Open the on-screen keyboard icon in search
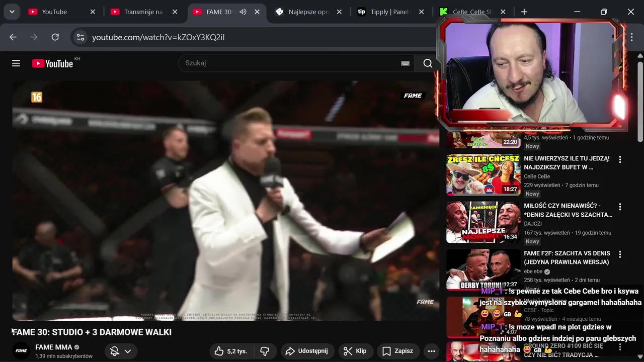This screenshot has width=644, height=362. click(405, 63)
